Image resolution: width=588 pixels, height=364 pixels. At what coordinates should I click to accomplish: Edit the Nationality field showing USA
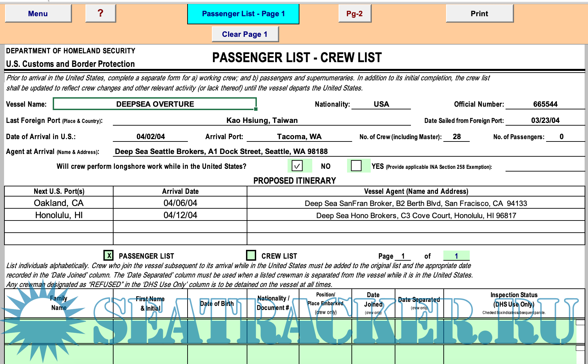tap(381, 104)
